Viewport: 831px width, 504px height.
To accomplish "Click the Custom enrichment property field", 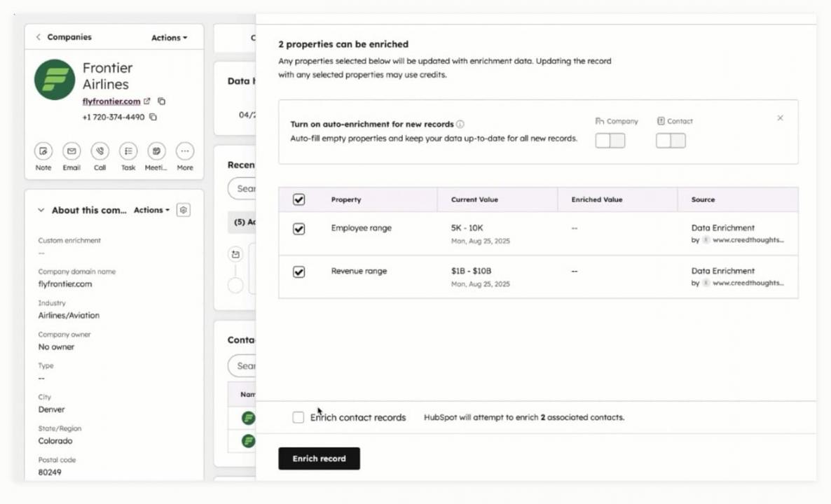I will click(x=69, y=246).
